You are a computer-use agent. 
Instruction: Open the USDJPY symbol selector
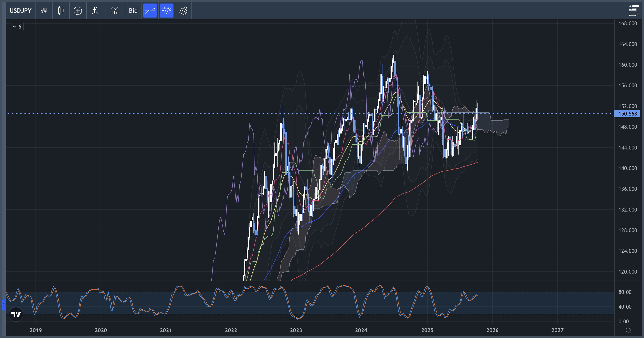(x=21, y=11)
